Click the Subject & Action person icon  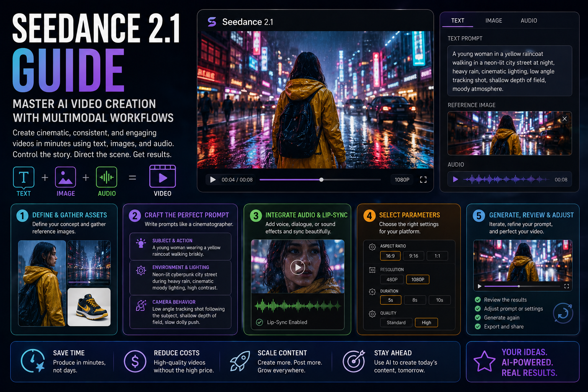(141, 243)
